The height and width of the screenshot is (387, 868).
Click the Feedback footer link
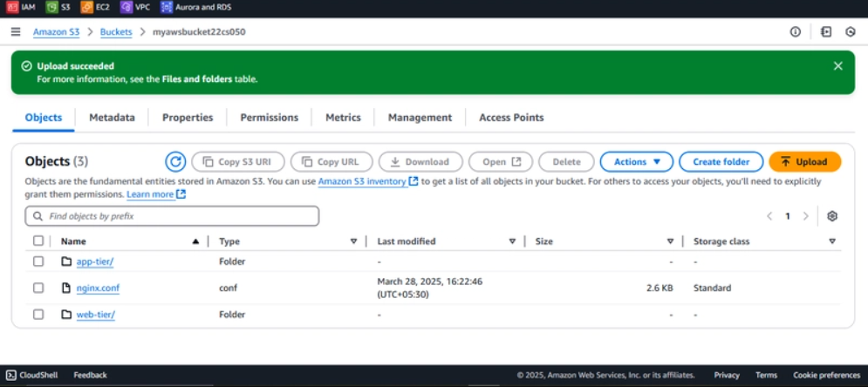tap(90, 375)
